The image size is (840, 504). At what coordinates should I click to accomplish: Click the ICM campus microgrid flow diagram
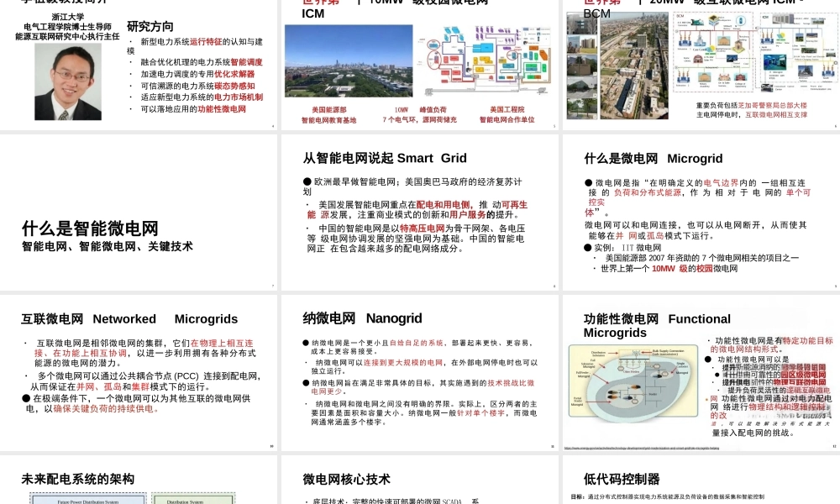[486, 63]
